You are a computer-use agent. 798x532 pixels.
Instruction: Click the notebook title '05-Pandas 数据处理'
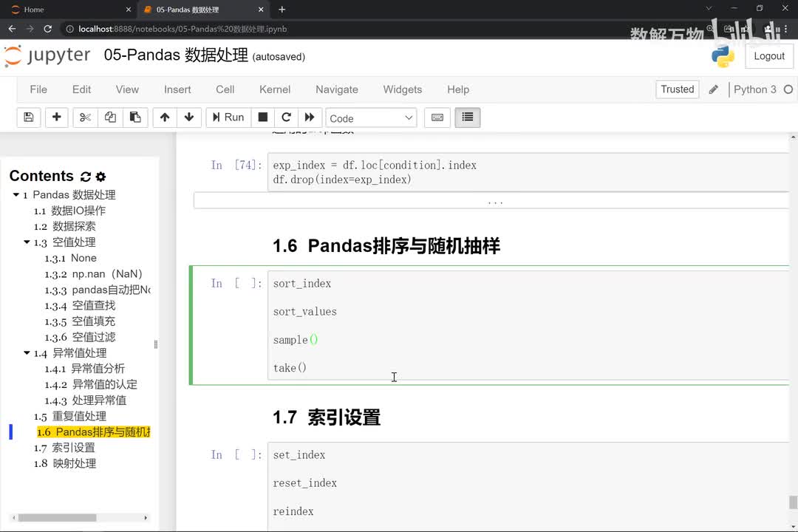point(176,55)
